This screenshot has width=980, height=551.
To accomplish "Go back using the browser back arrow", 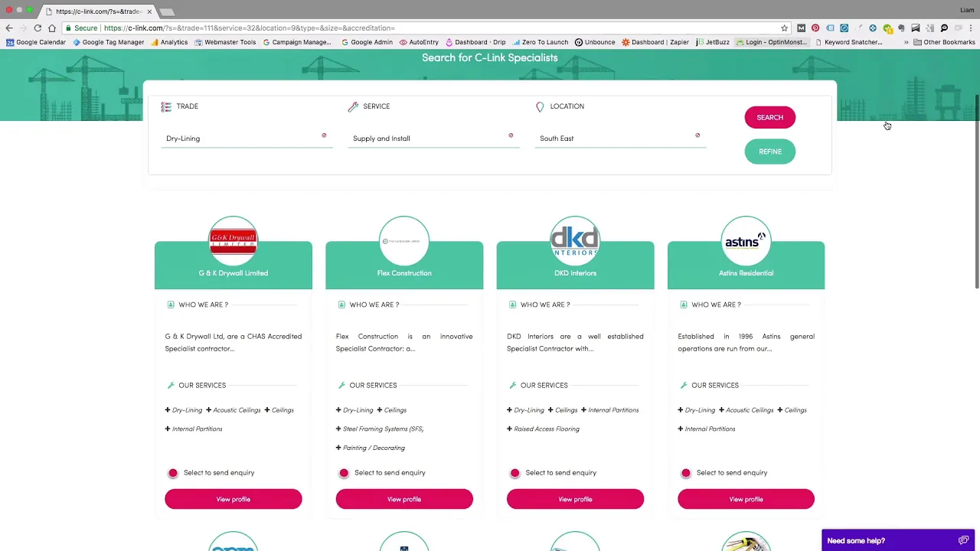I will (9, 28).
